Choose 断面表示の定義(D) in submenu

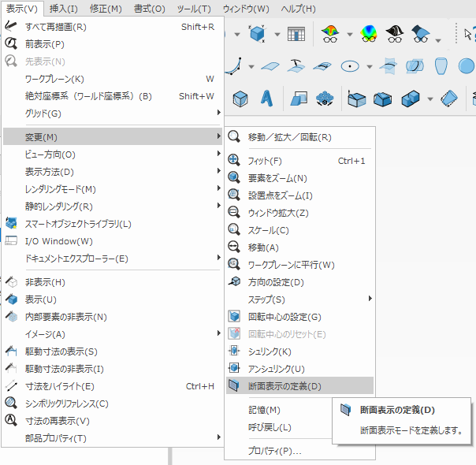(x=300, y=385)
